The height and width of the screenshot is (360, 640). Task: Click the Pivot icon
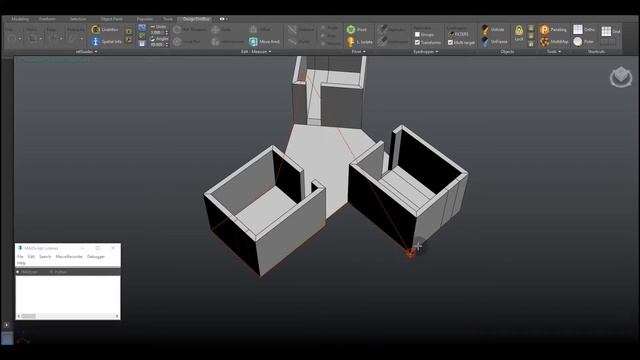(351, 29)
